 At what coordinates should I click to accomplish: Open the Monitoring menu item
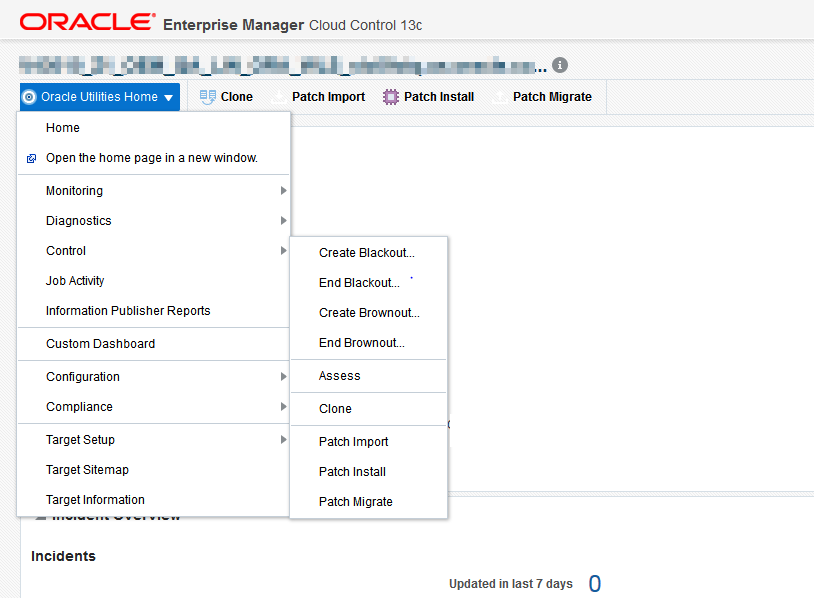point(153,191)
